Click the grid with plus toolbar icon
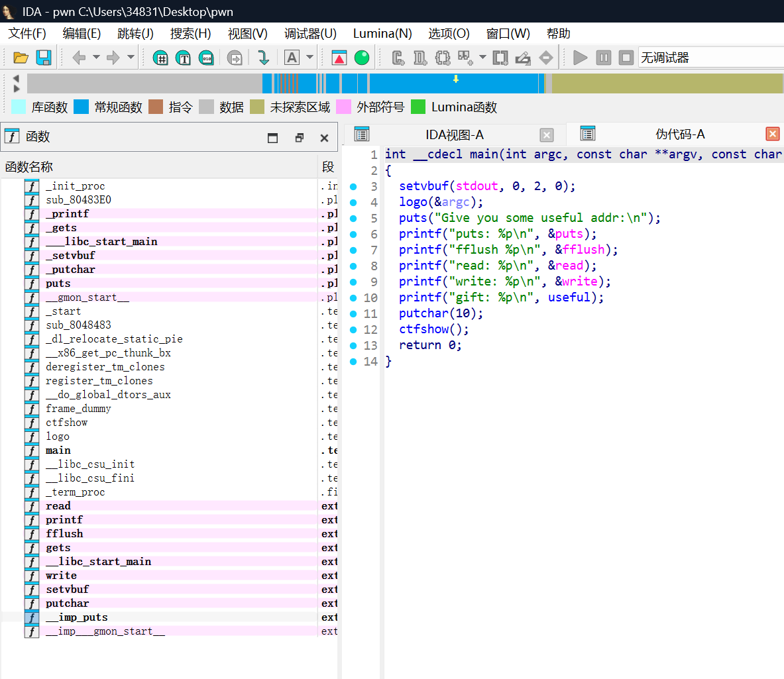Screen dimensions: 784x679 coord(465,58)
